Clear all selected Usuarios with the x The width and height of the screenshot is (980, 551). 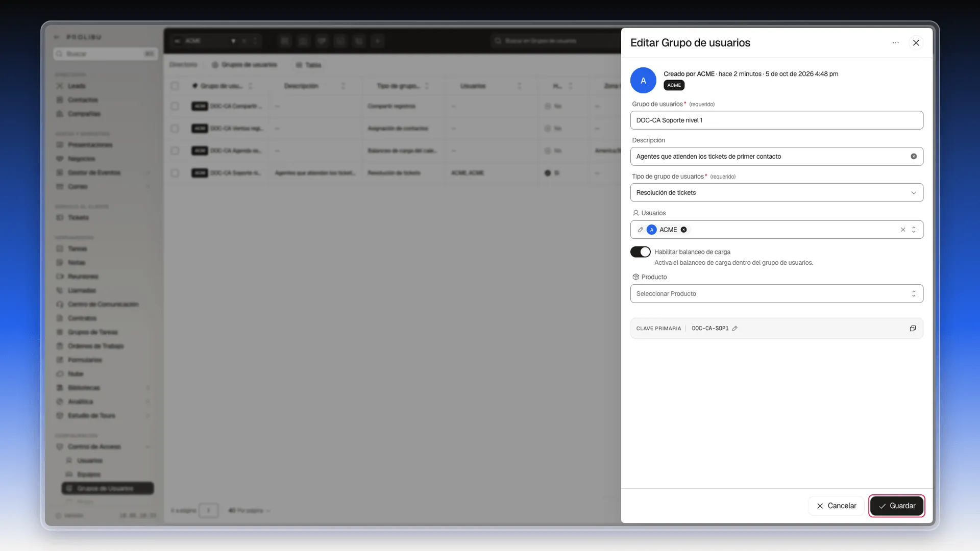click(x=903, y=230)
